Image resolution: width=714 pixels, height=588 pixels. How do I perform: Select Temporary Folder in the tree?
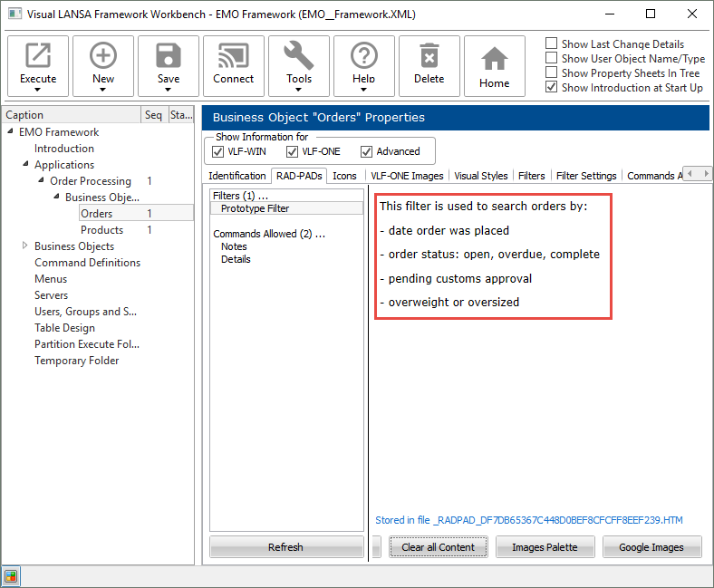[76, 361]
